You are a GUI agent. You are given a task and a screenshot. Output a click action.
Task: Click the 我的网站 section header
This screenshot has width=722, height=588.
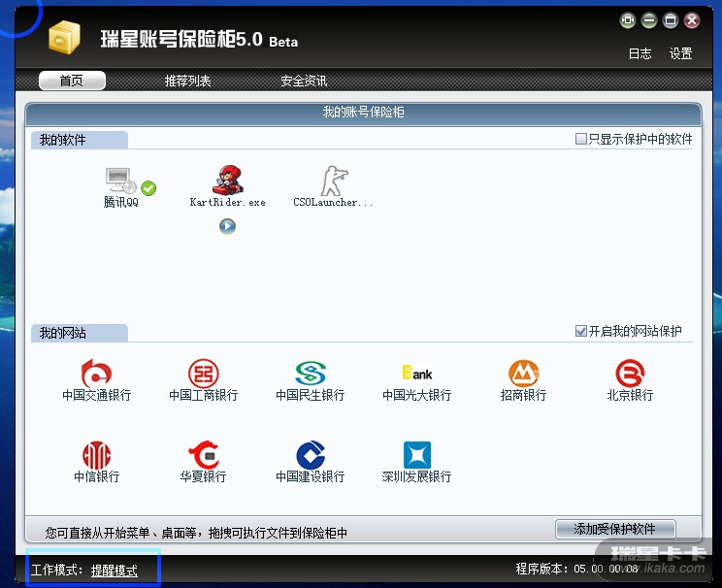[80, 333]
